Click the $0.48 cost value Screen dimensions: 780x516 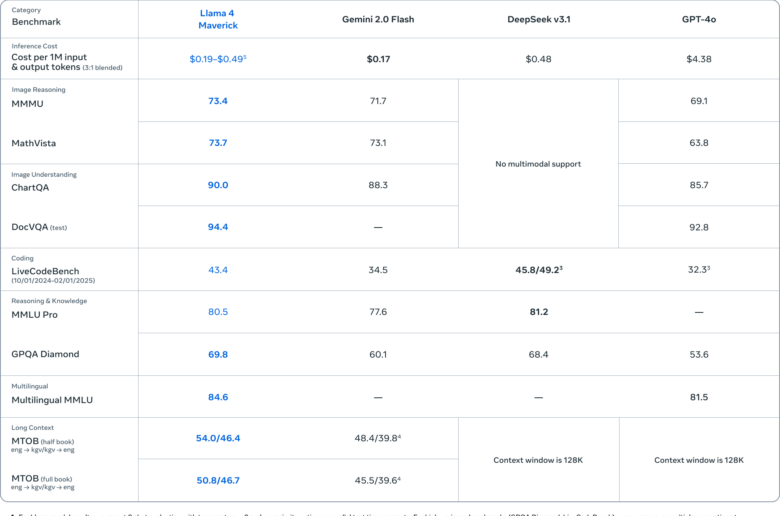(538, 59)
